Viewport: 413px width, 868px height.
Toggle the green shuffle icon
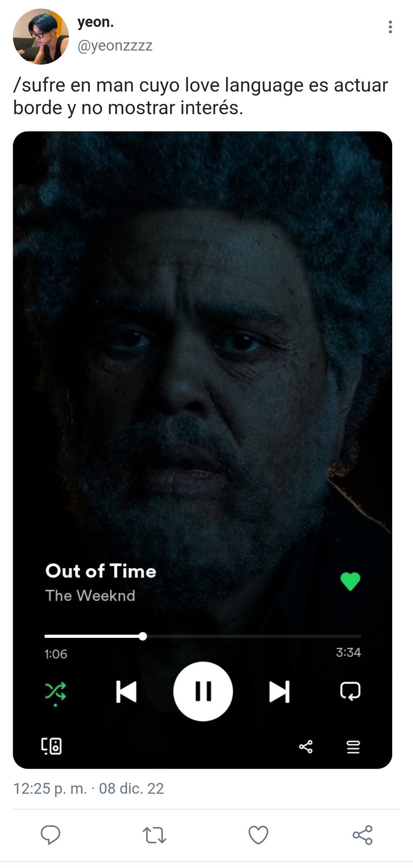tap(56, 693)
